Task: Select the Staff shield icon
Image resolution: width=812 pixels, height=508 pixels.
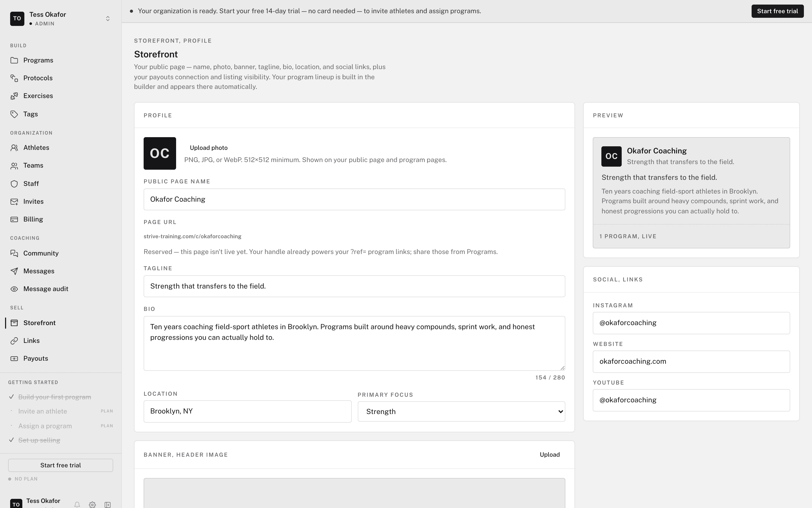Action: pos(14,184)
